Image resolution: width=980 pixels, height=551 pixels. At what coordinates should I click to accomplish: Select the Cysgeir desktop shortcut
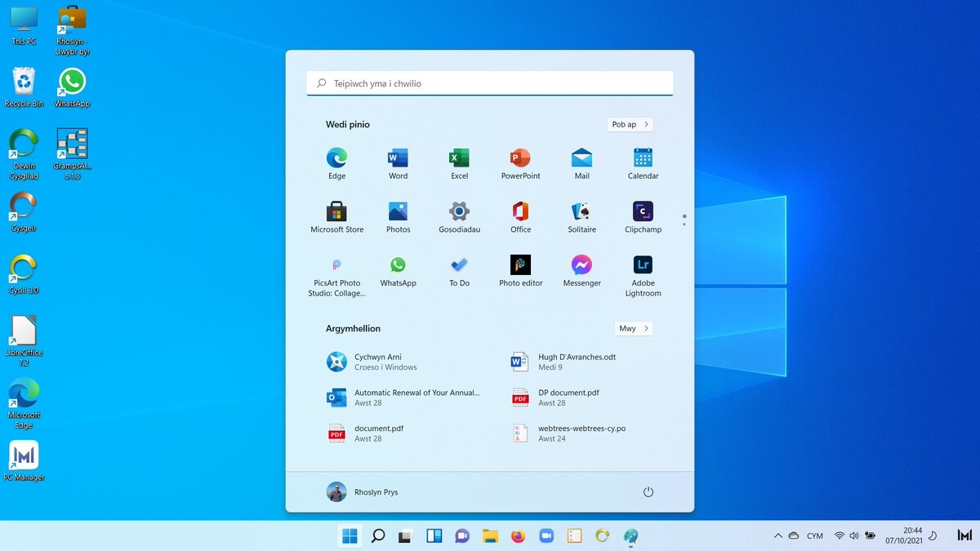24,211
